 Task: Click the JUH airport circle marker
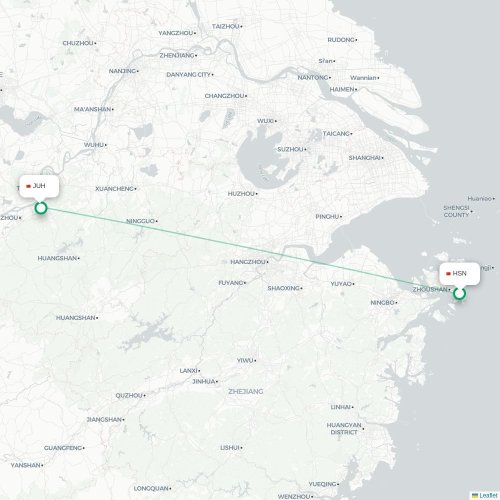[x=41, y=208]
